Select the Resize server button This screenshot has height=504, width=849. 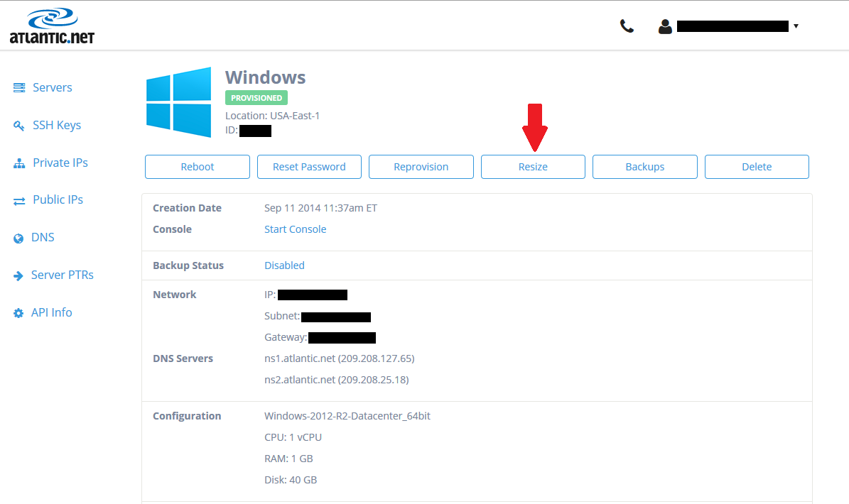point(533,167)
